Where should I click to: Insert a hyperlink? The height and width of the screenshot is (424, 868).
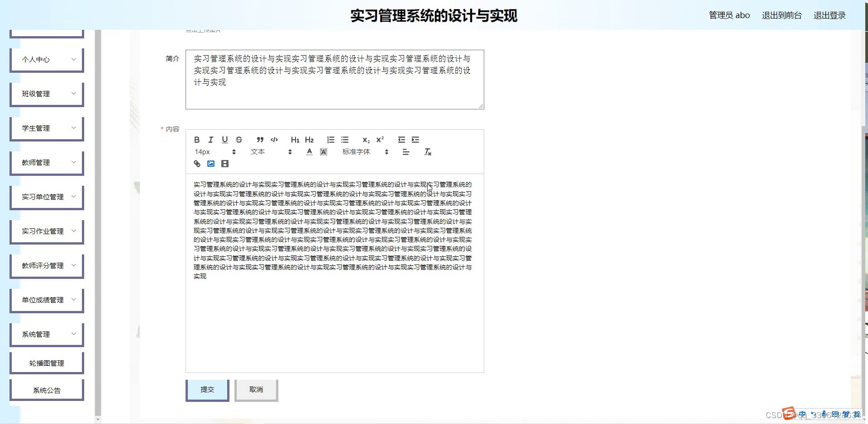[197, 164]
